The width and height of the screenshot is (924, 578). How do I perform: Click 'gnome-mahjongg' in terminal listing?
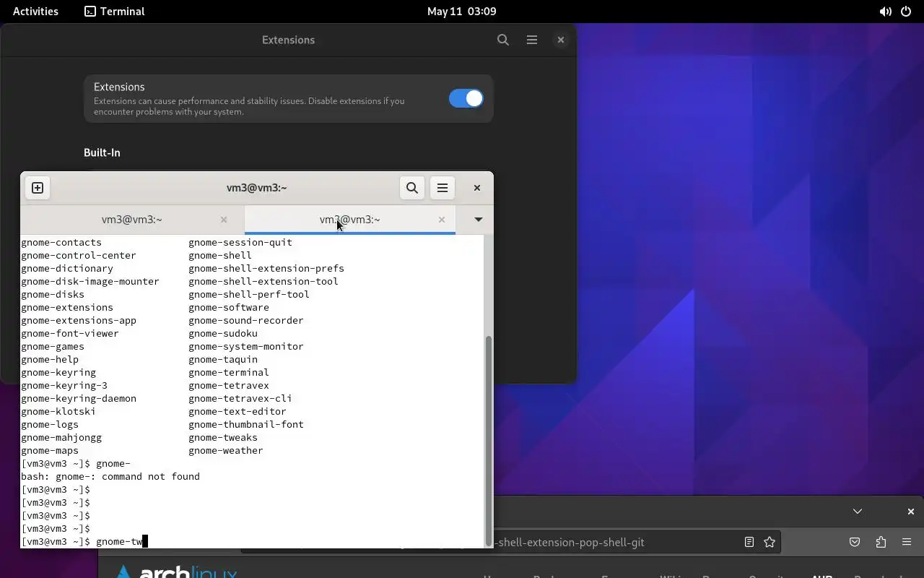click(61, 437)
